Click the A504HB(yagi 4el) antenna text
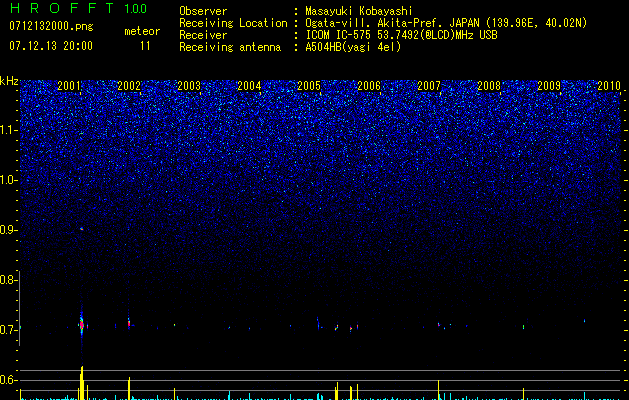This screenshot has width=629, height=400. (353, 47)
